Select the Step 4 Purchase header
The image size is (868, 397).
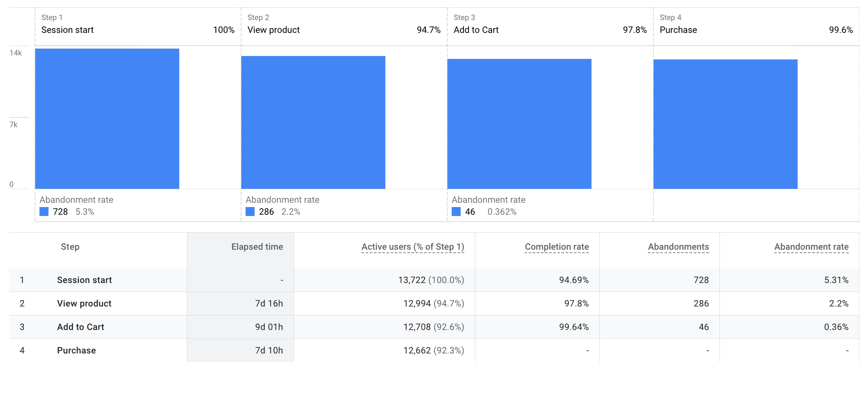[678, 30]
